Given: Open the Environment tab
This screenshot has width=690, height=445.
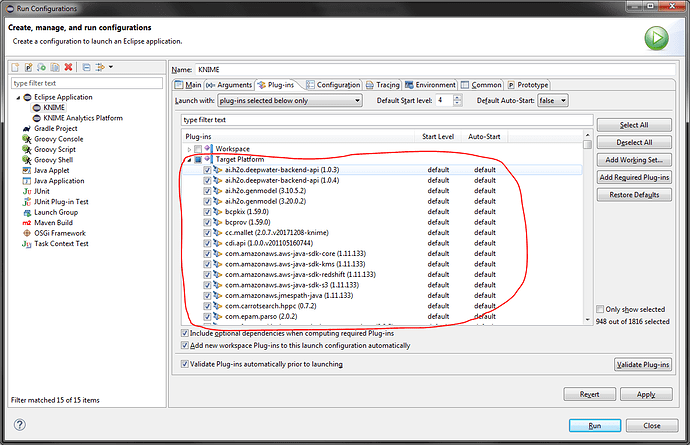Looking at the screenshot, I should (430, 85).
